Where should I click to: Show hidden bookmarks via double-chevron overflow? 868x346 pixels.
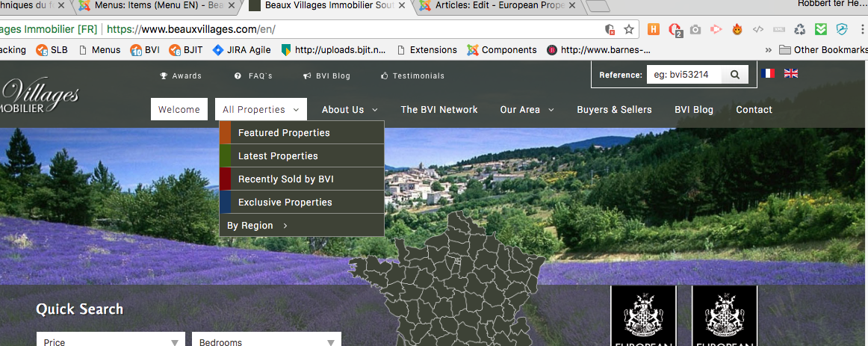pyautogui.click(x=769, y=50)
